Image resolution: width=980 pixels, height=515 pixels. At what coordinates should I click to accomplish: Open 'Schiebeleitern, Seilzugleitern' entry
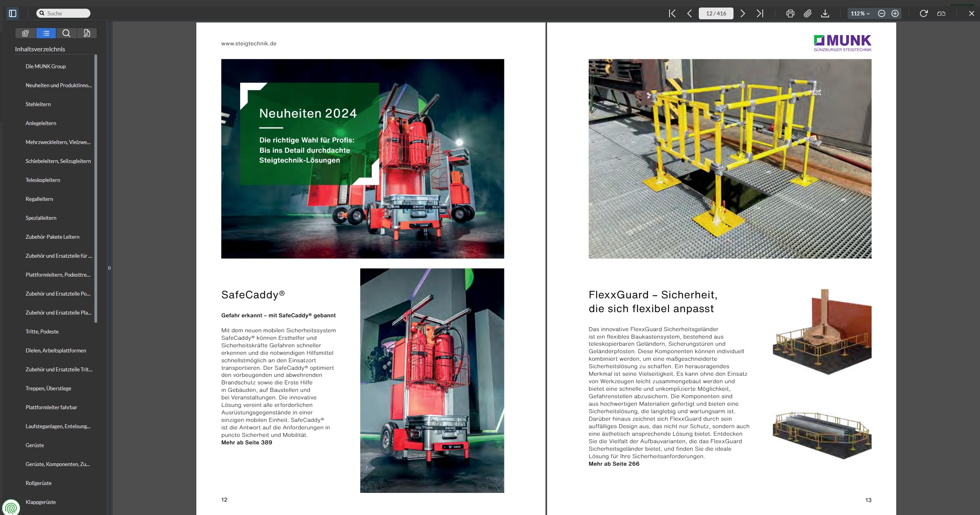pyautogui.click(x=58, y=161)
